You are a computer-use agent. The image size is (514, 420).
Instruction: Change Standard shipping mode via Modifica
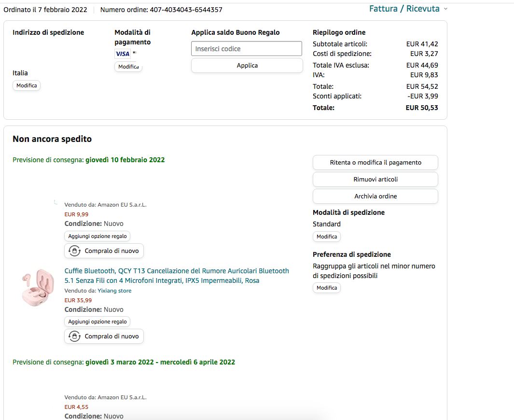[327, 237]
